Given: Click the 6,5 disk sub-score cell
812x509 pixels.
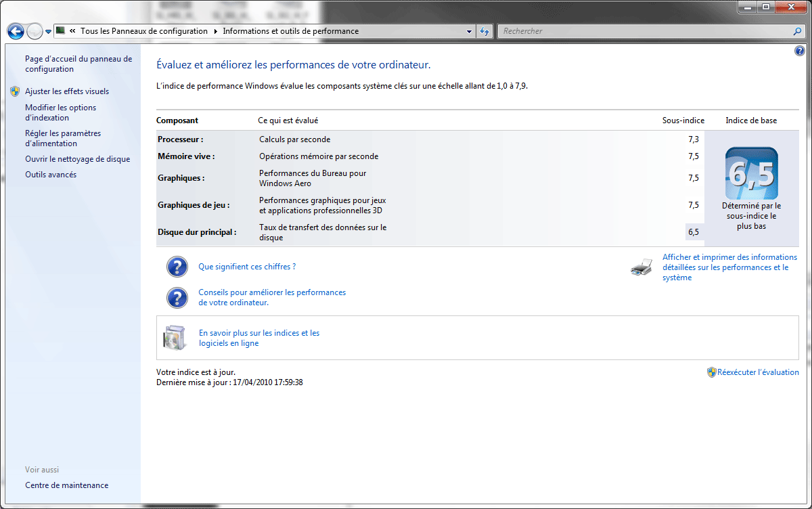Looking at the screenshot, I should point(694,232).
